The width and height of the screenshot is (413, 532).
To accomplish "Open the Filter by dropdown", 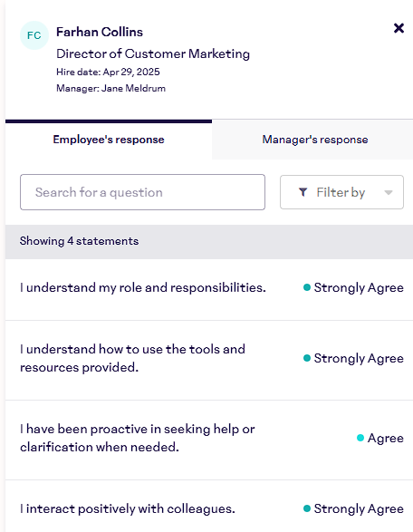I will tap(341, 192).
